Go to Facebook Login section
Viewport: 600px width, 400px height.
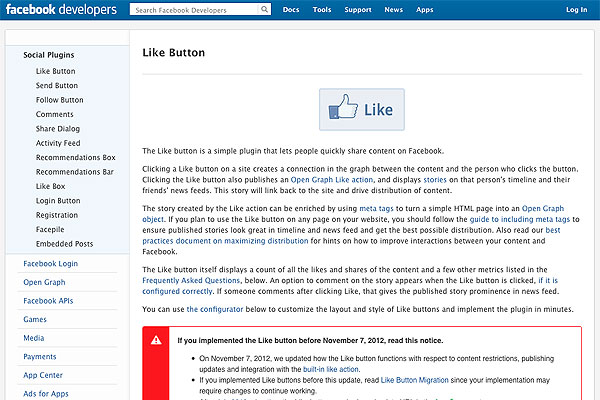pyautogui.click(x=51, y=264)
